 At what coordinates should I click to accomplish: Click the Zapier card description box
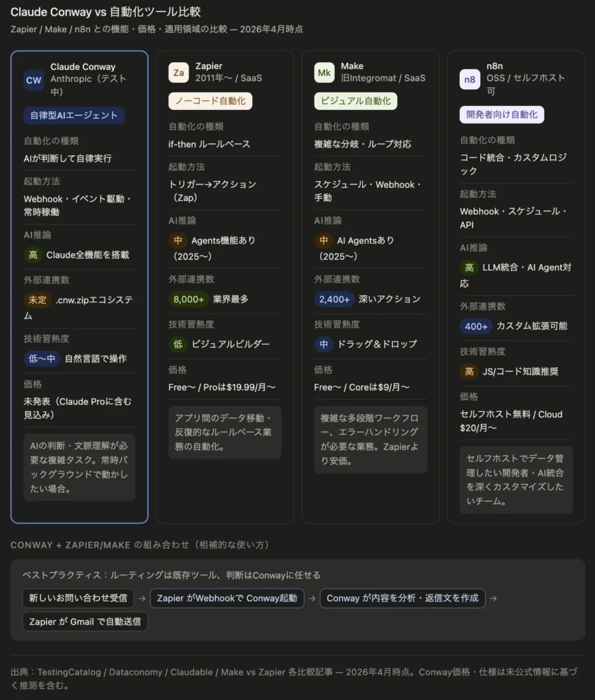225,432
